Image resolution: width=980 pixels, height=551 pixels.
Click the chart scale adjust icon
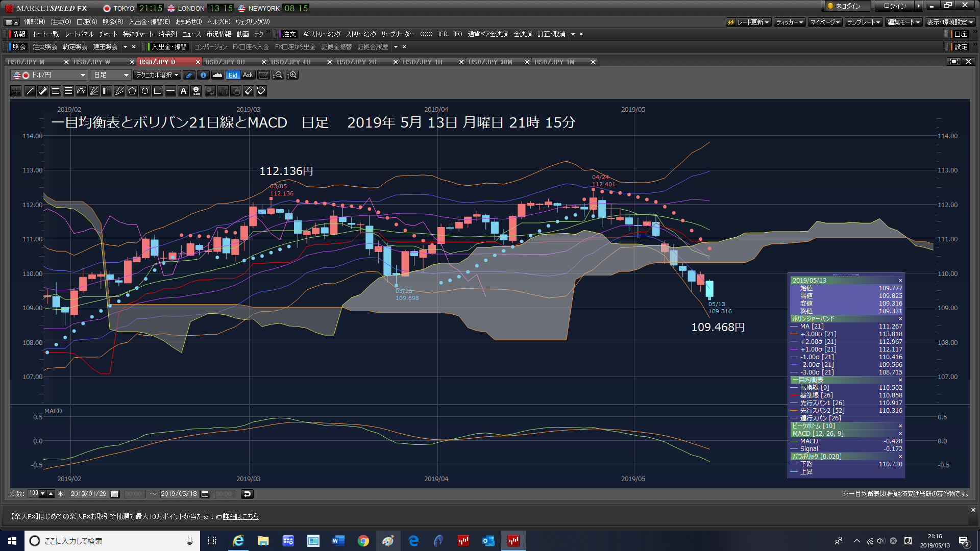point(263,75)
